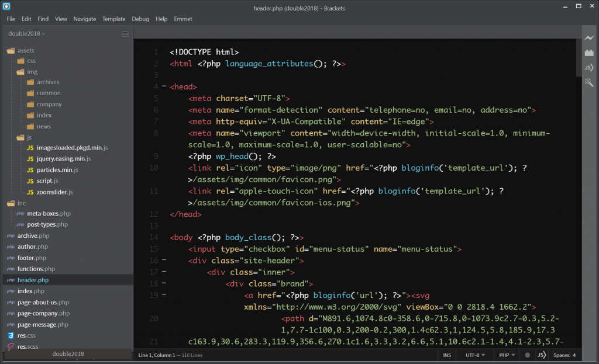Open the Extension Manager brick icon
Image resolution: width=599 pixels, height=364 pixels.
(589, 53)
